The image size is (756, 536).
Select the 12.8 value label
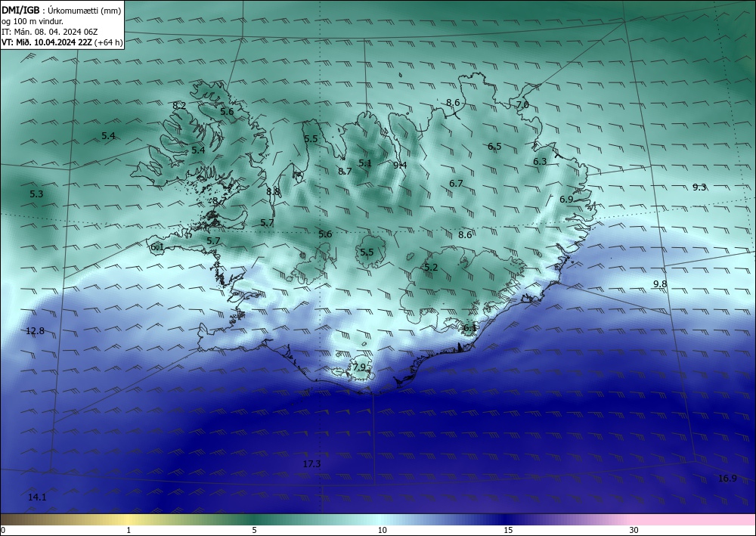click(36, 330)
